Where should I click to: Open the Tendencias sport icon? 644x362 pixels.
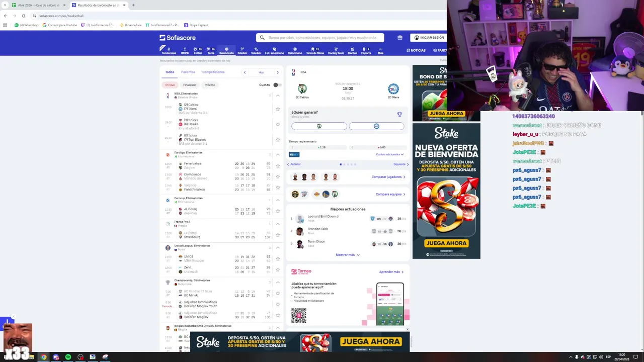click(x=169, y=50)
